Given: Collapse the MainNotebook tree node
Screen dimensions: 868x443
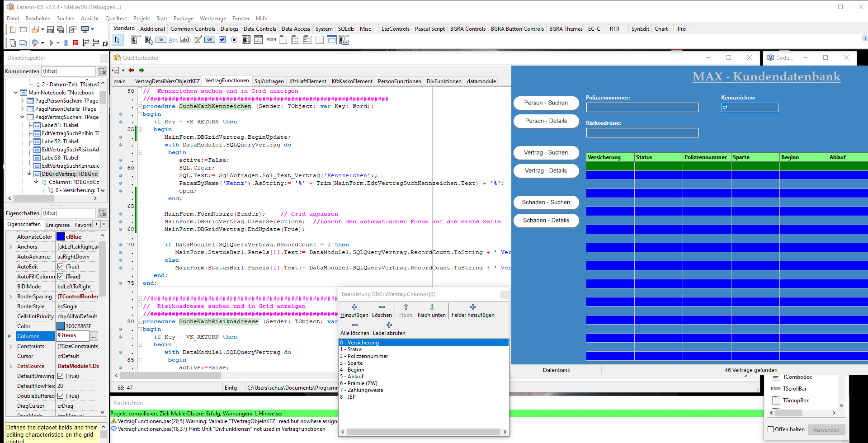Looking at the screenshot, I should (16, 93).
